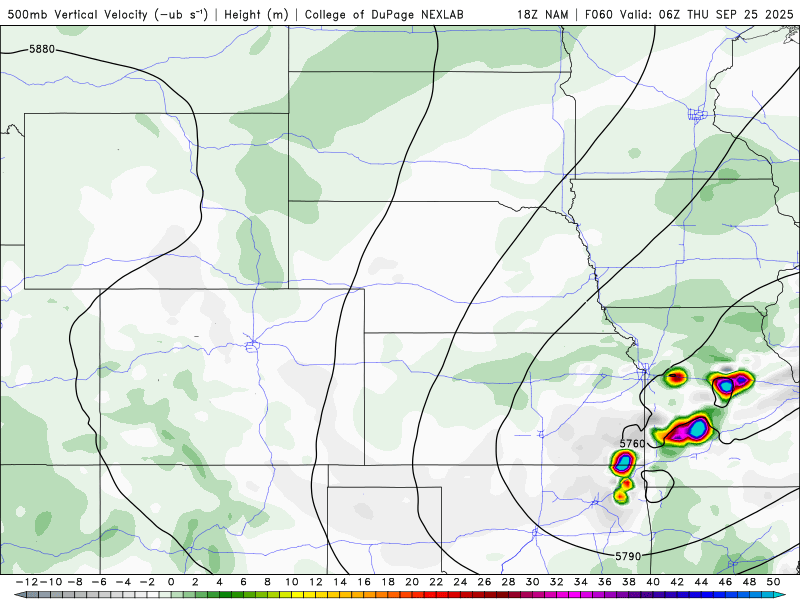Click the 34 tick label on the legend
This screenshot has height=600, width=800.
pyautogui.click(x=581, y=582)
